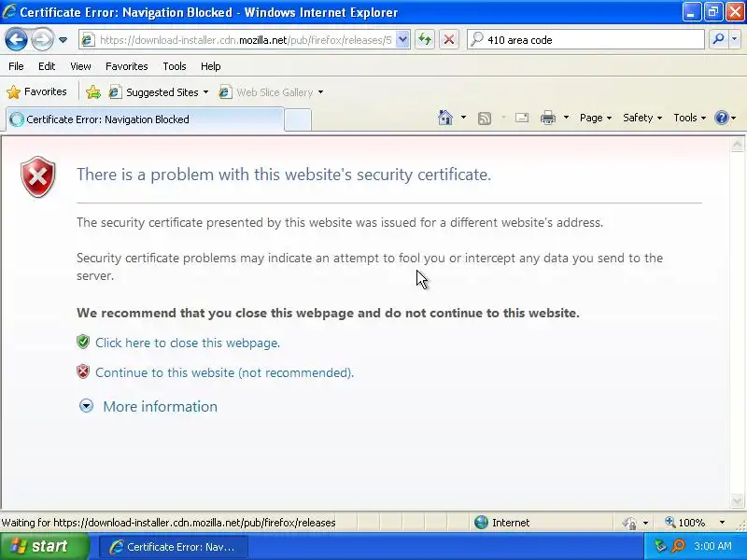The image size is (747, 560).
Task: Open the View menu
Action: (80, 66)
